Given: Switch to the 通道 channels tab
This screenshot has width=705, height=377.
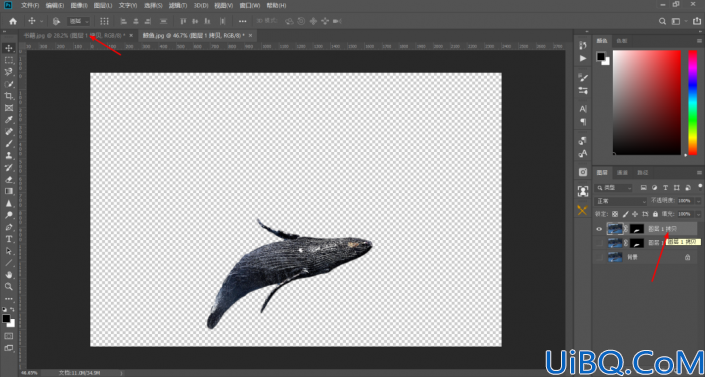Looking at the screenshot, I should [622, 172].
